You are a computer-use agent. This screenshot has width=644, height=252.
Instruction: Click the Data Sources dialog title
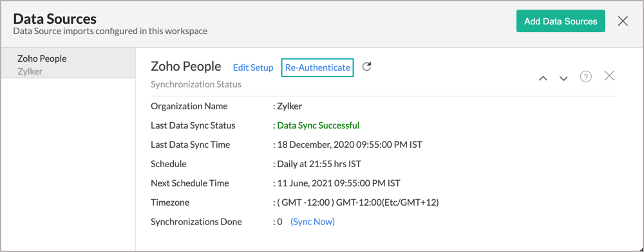tap(55, 19)
